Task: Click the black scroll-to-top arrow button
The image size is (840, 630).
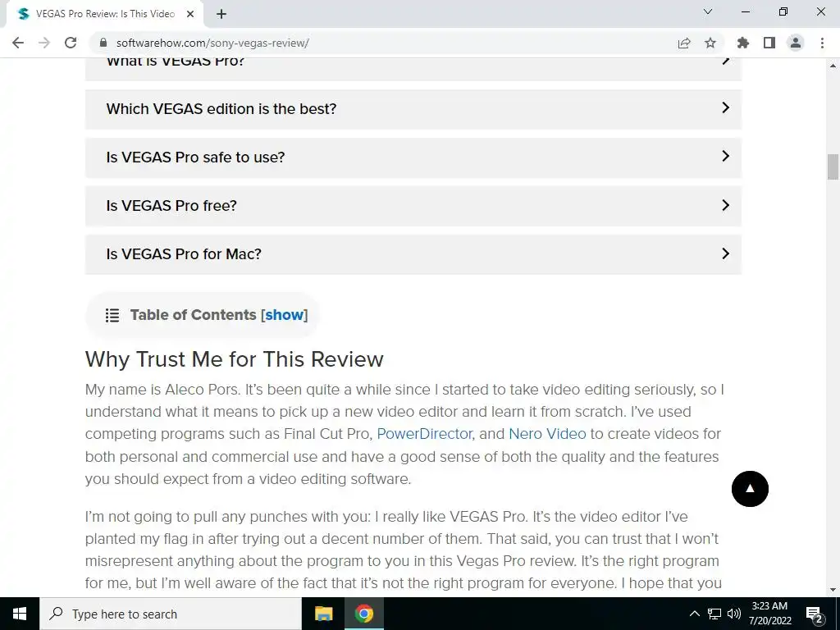Action: pos(750,489)
